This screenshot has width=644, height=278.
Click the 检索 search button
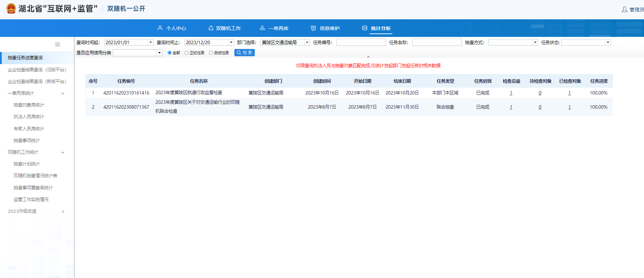(x=244, y=52)
